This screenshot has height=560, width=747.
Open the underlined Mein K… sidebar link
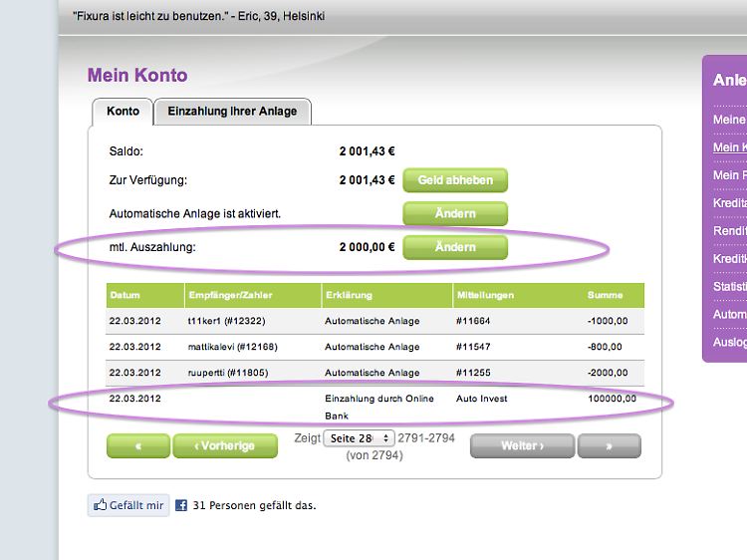click(x=729, y=147)
